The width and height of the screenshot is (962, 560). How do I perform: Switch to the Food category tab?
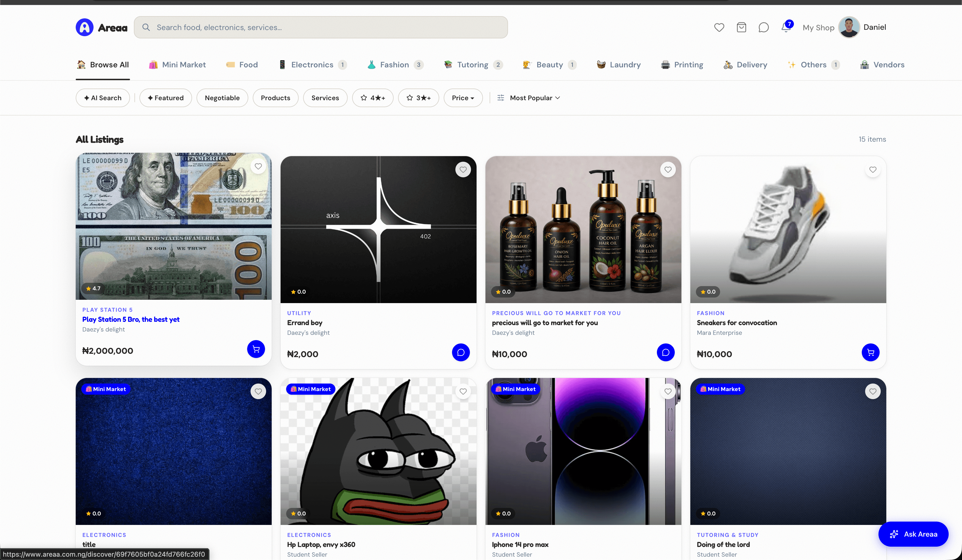click(242, 65)
